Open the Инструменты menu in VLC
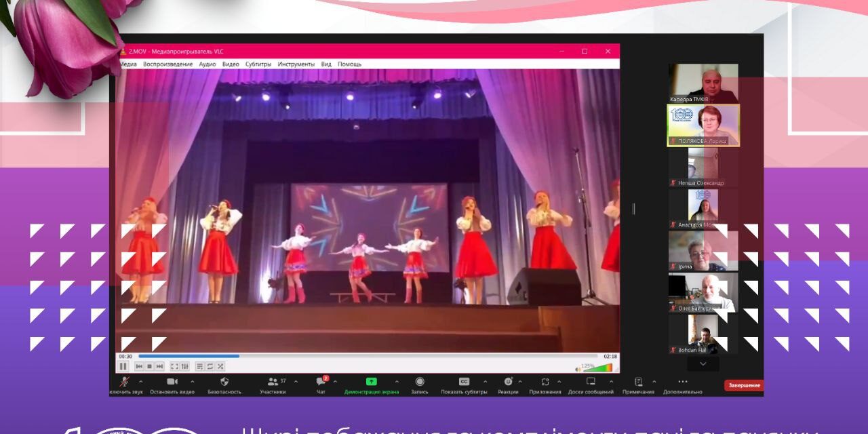The width and height of the screenshot is (868, 434). coord(296,64)
